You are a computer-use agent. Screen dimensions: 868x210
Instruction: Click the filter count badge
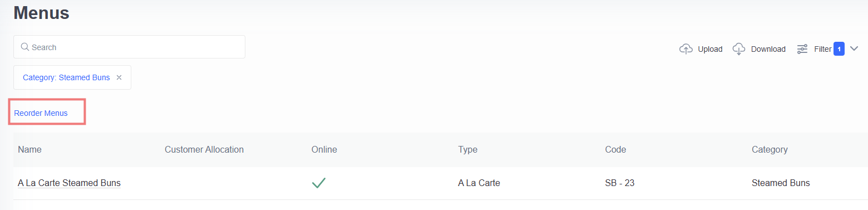click(x=839, y=49)
